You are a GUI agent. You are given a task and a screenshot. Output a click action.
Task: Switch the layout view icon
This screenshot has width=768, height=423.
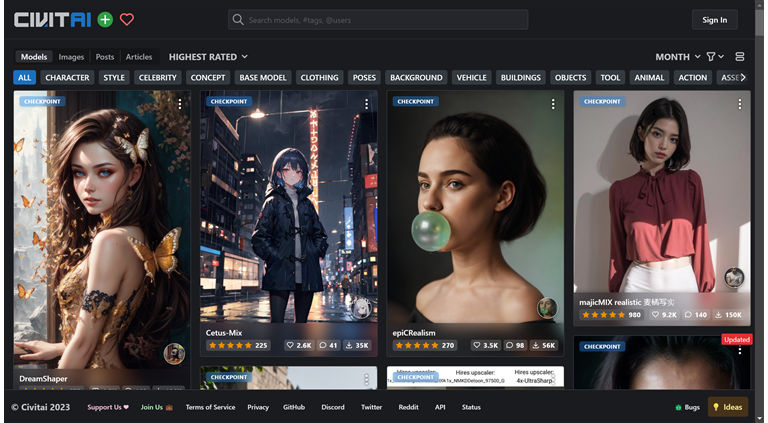click(740, 57)
